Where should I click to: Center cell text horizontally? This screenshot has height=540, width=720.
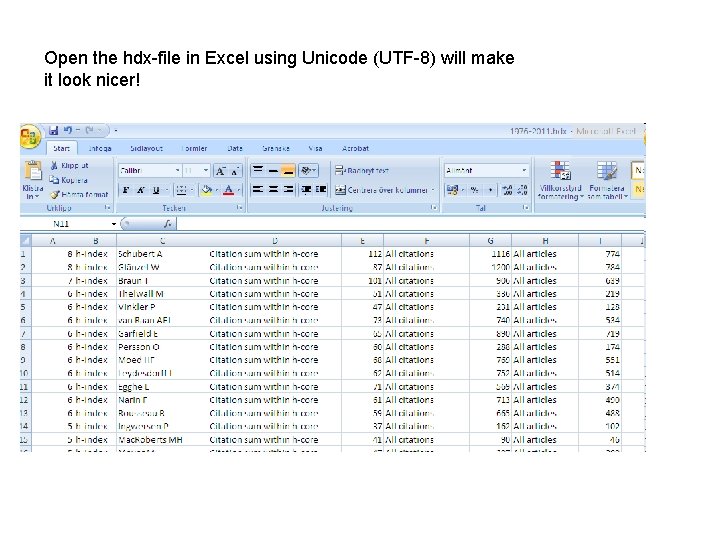tap(273, 189)
